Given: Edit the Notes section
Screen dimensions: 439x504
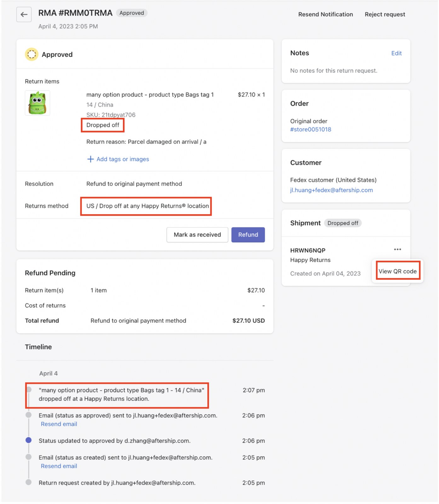Looking at the screenshot, I should click(396, 53).
